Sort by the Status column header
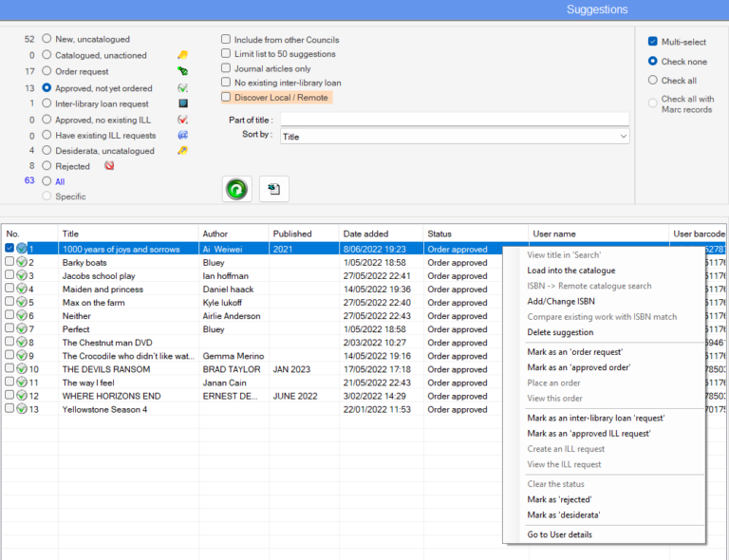This screenshot has height=560, width=729. pos(476,233)
